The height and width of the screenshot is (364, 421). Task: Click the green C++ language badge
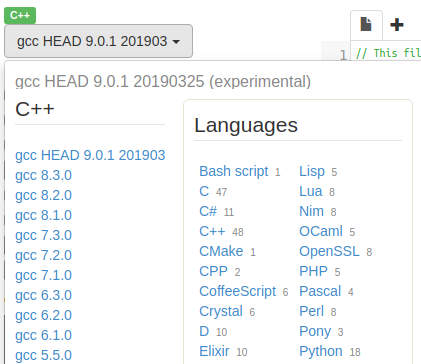(x=20, y=15)
